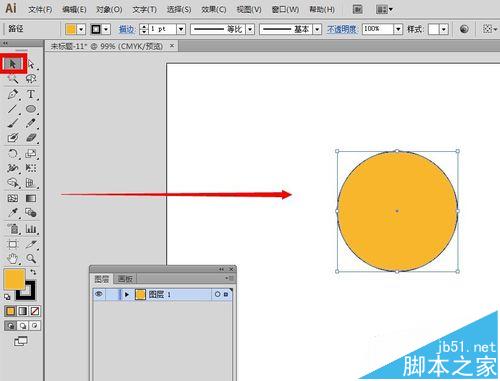500x381 pixels.
Task: Reset default fill and stroke
Action: point(7,297)
